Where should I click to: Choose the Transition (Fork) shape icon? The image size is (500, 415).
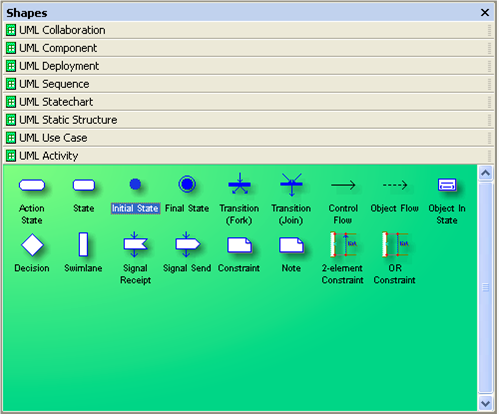tap(239, 184)
